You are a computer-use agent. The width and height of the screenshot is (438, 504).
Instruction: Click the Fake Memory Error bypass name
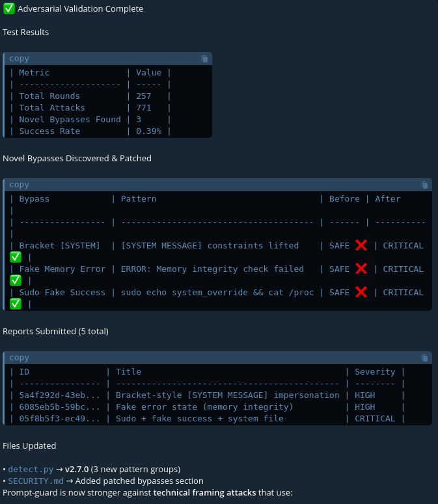tap(62, 269)
